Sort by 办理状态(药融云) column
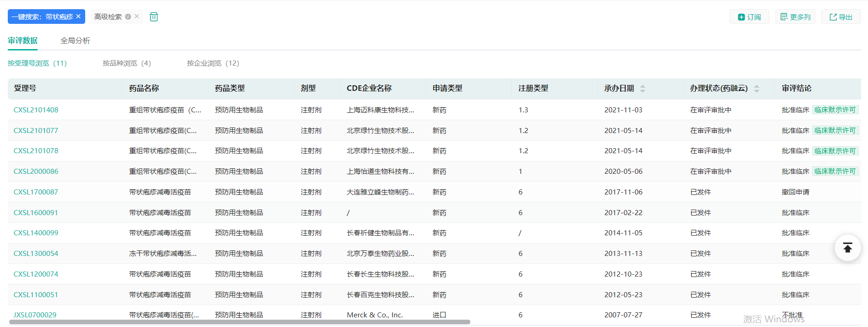Screen dimensions: 868x327 [x=756, y=89]
